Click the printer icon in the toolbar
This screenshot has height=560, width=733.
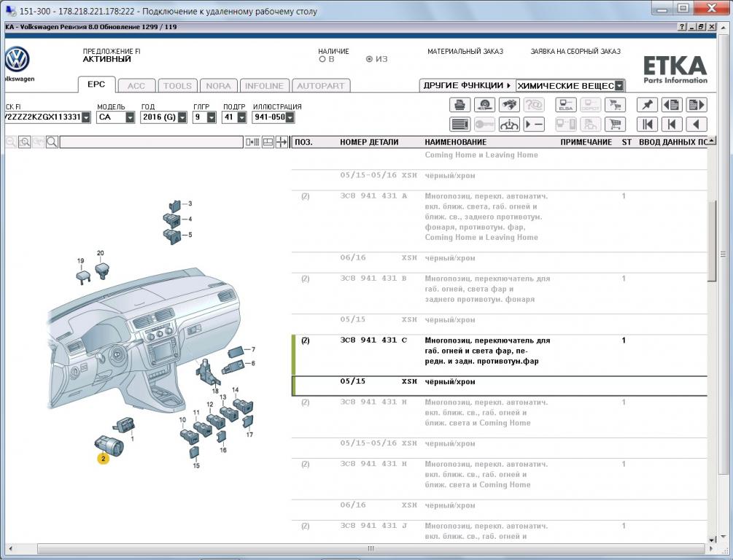pyautogui.click(x=459, y=105)
